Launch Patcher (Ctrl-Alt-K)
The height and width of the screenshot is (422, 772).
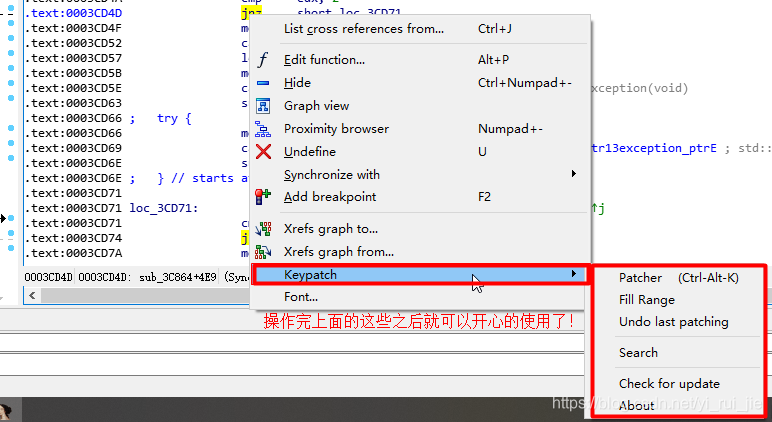678,278
